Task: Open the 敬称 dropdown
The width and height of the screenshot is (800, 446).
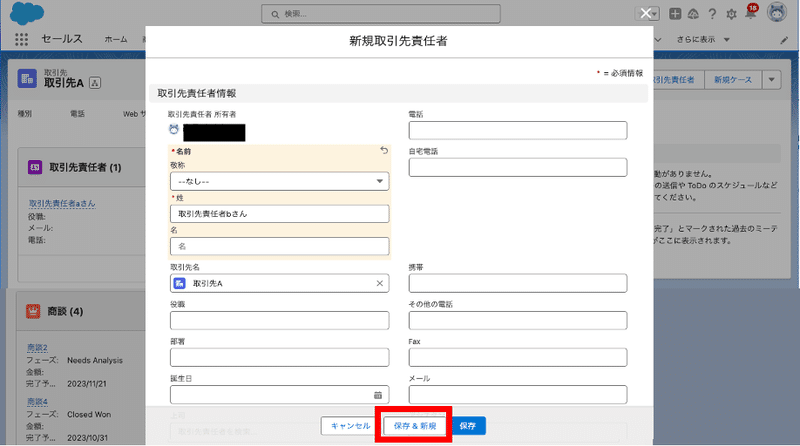Action: (280, 181)
